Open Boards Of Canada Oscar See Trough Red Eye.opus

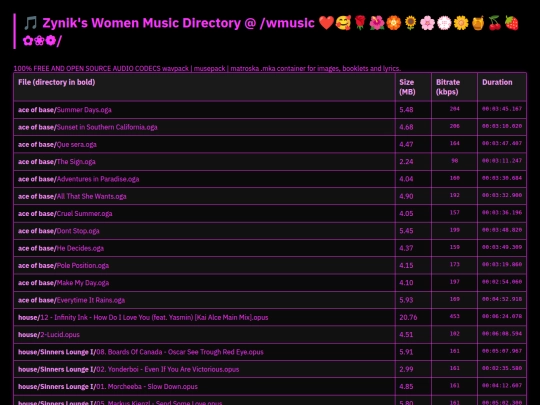tap(179, 352)
